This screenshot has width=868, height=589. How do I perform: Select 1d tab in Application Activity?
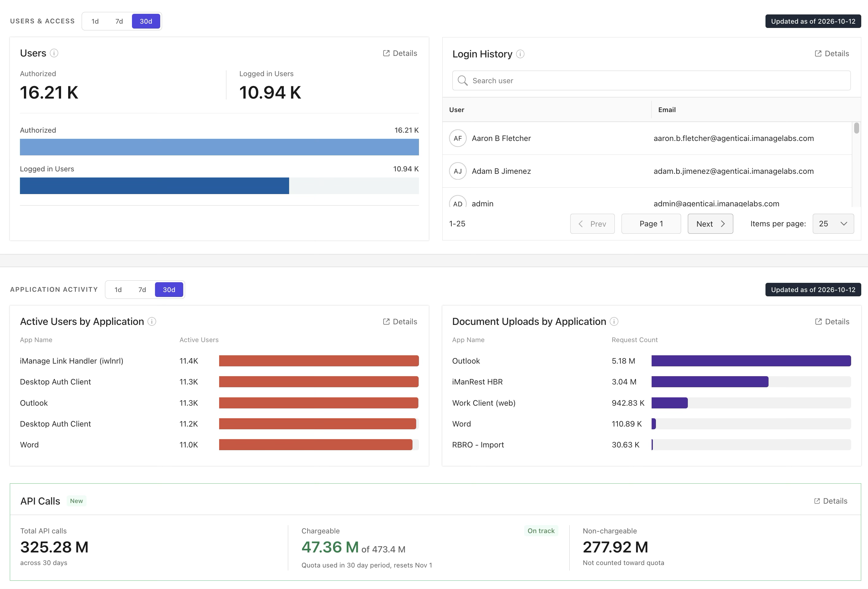pos(118,290)
